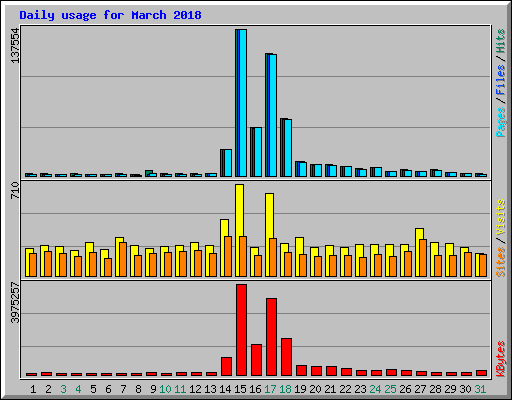Click the day 15 yellow visits bar

click(239, 210)
